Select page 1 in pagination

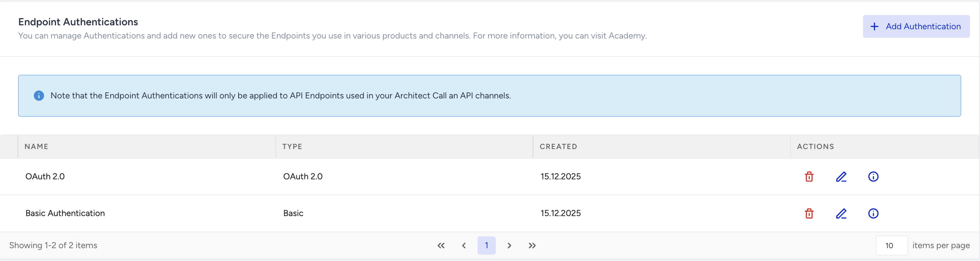(486, 245)
